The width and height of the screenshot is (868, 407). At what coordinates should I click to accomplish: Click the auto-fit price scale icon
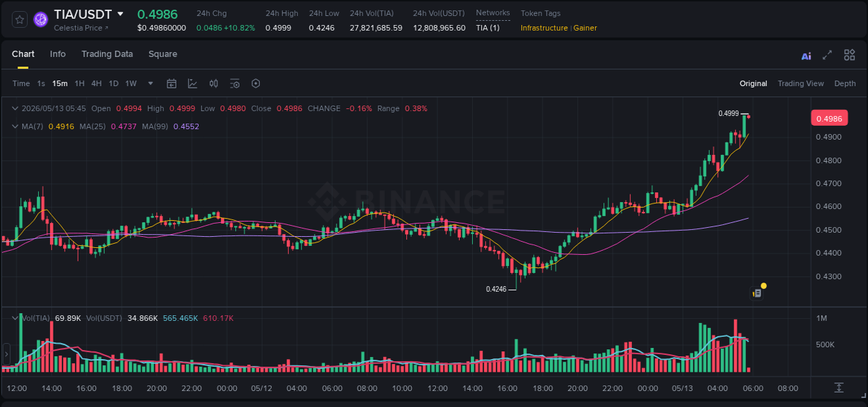(x=839, y=388)
